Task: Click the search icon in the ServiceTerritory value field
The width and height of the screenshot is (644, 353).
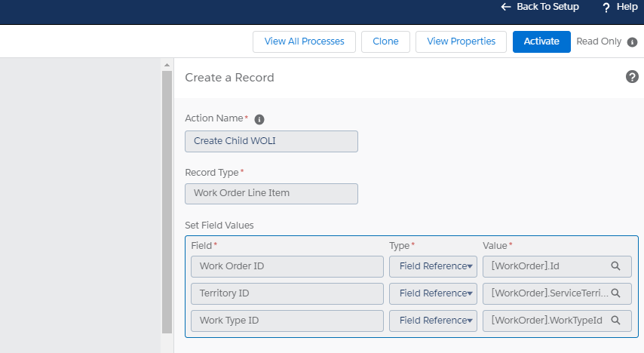Action: 615,293
